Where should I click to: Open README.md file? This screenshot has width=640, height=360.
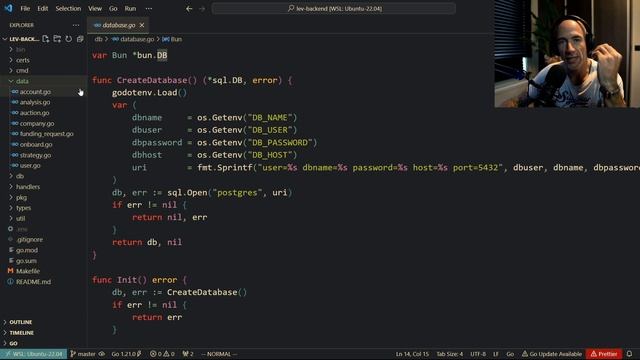[x=33, y=282]
